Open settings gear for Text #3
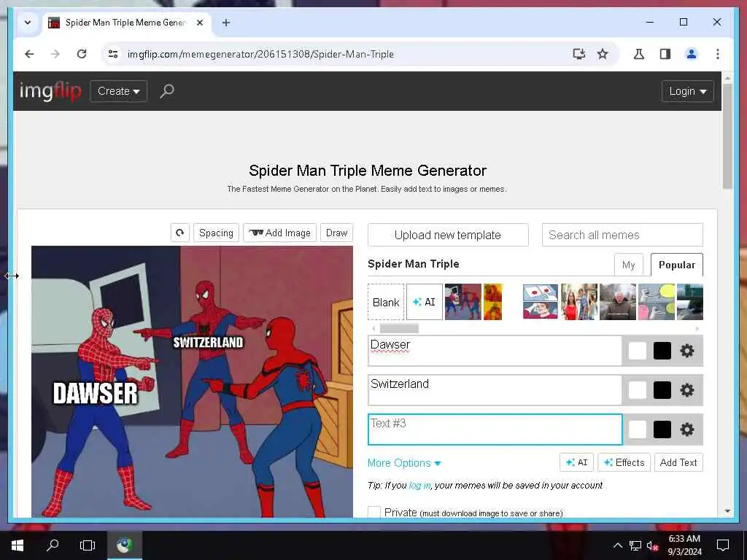This screenshot has width=747, height=560. coord(686,429)
